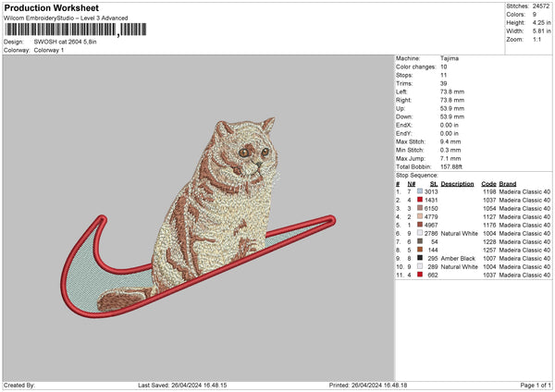Click the Trims value '39'

pyautogui.click(x=443, y=83)
